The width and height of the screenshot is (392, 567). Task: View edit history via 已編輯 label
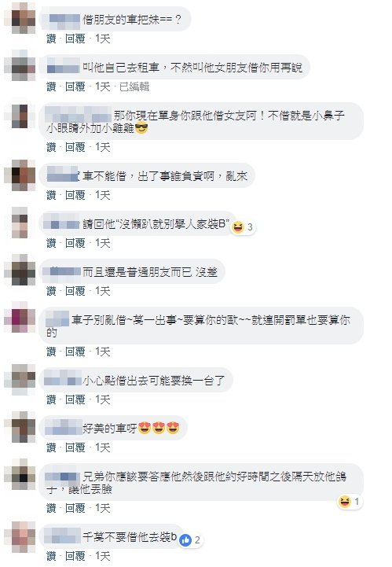134,87
